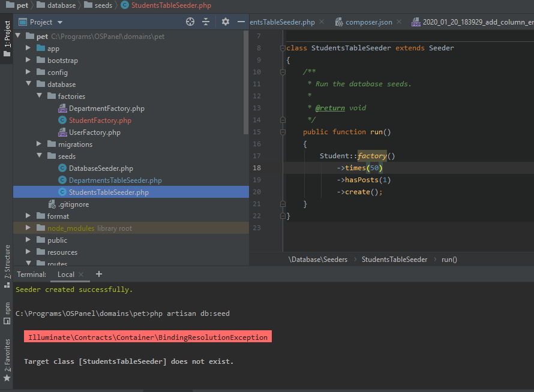Click the factory method call in code
The image size is (534, 392).
[372, 156]
